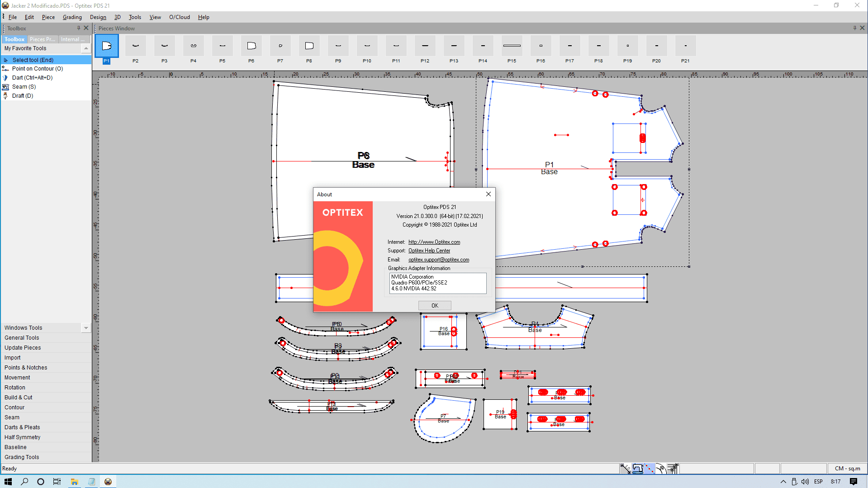Collapse My Favorite Tools section
This screenshot has height=488, width=868.
[x=86, y=48]
